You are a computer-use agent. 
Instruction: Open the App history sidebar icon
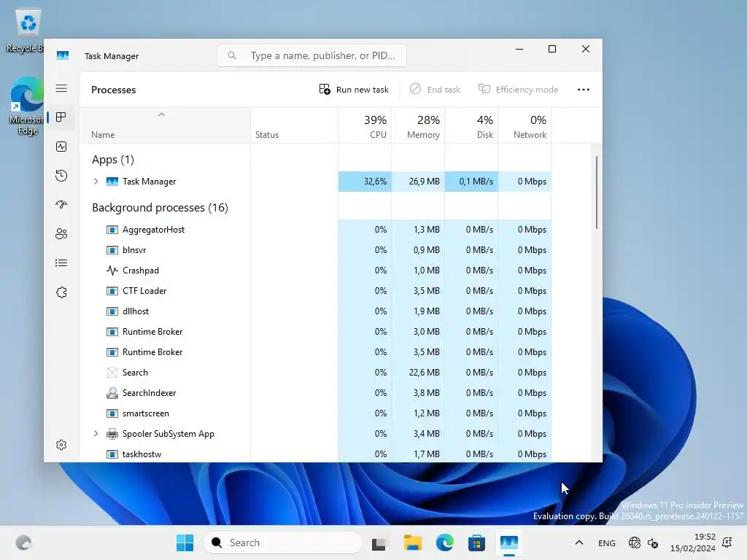click(x=61, y=176)
